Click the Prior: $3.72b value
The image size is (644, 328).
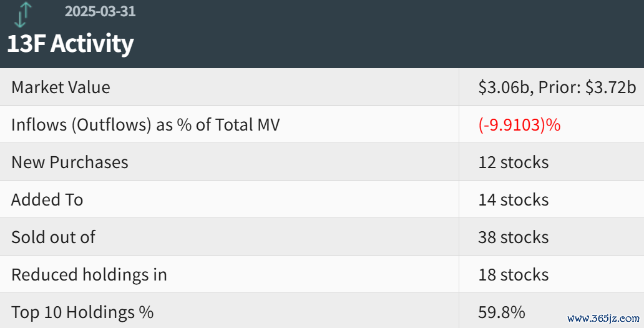[587, 87]
